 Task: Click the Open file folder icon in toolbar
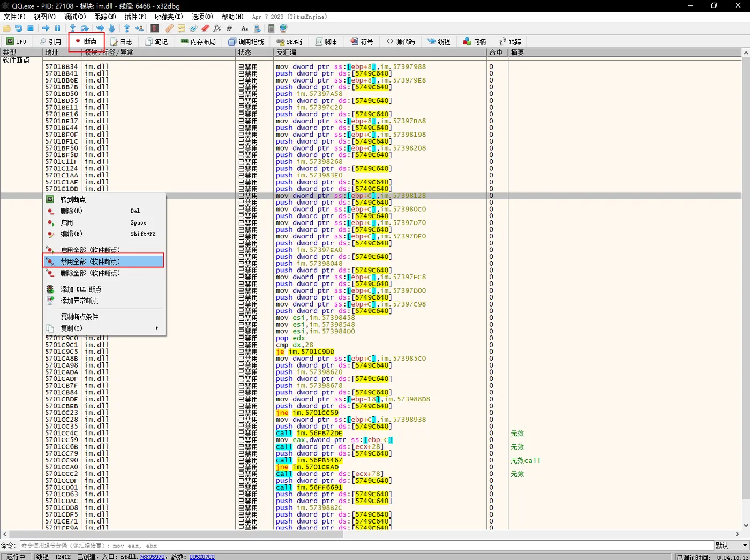[x=7, y=28]
